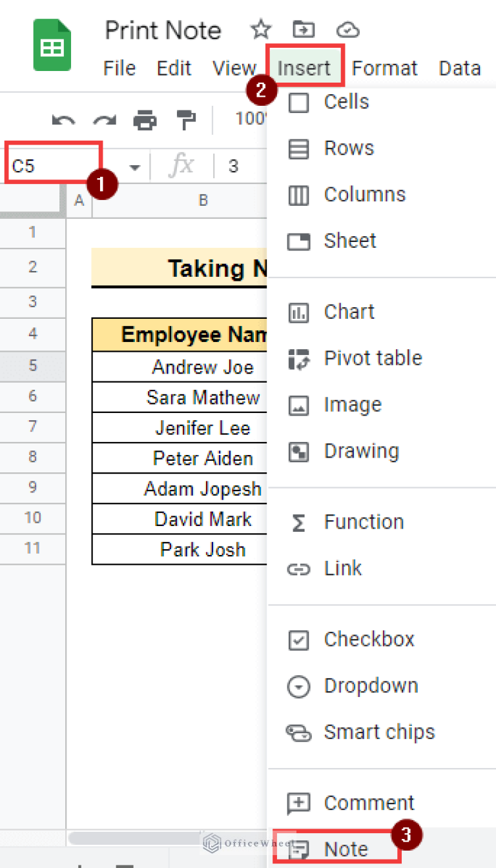Click inside the Name Box showing C5

52,167
